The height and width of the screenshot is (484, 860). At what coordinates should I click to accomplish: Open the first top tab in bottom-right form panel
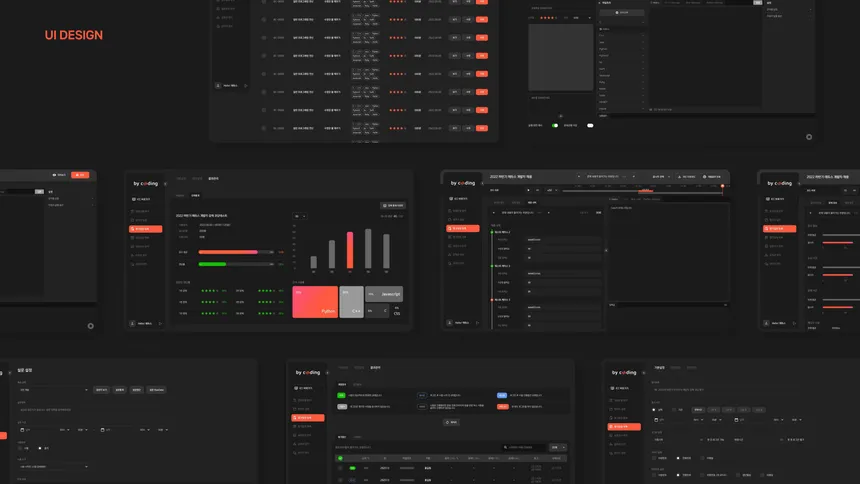pyautogui.click(x=659, y=368)
